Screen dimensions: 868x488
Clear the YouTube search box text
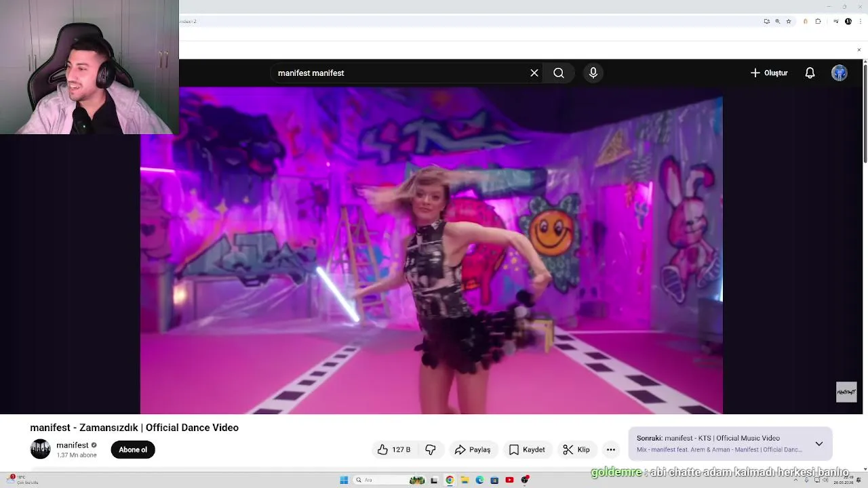[534, 73]
